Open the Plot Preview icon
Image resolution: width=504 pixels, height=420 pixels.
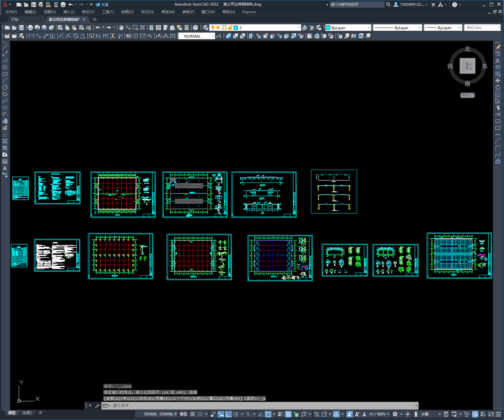[37, 28]
